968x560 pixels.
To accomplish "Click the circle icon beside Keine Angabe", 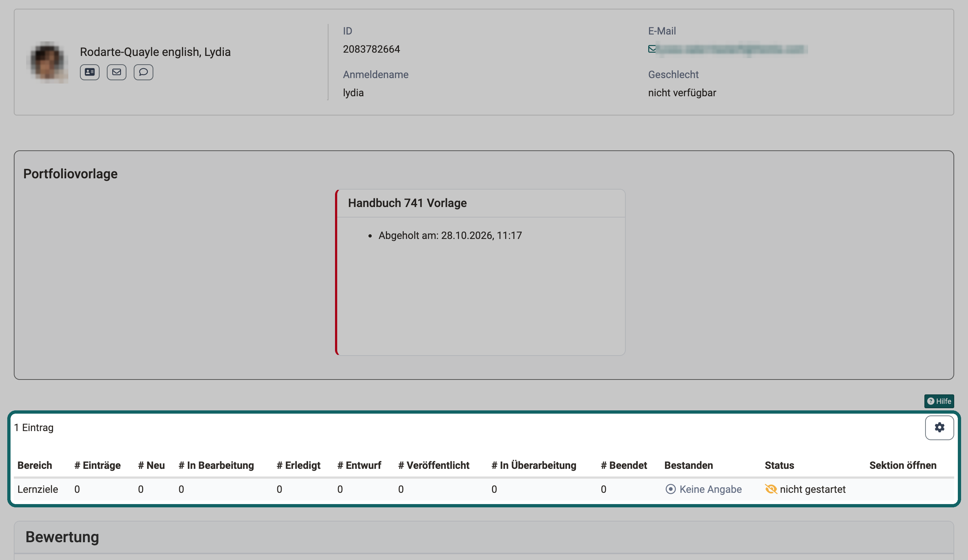I will coord(670,489).
